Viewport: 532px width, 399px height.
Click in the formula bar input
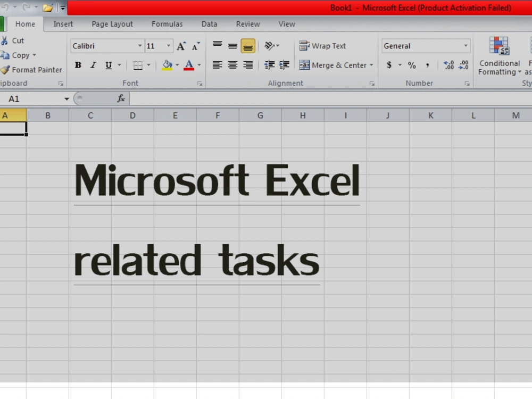[x=330, y=99]
